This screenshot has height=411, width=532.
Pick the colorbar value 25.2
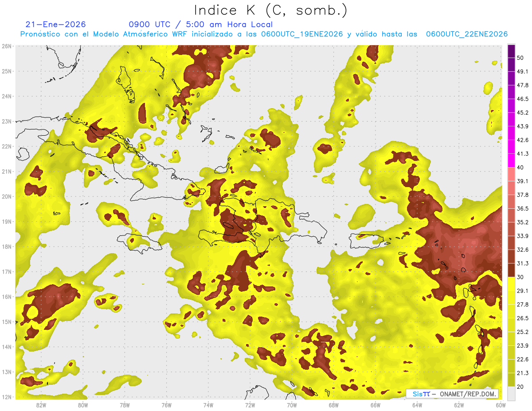(x=522, y=332)
